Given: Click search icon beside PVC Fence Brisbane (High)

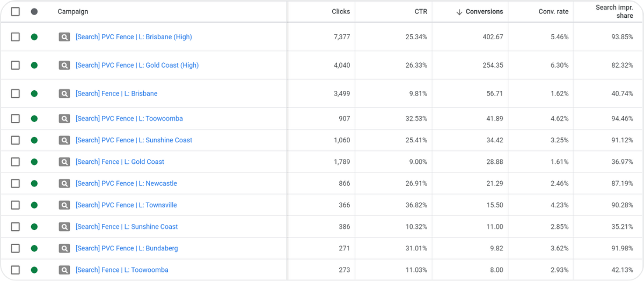Looking at the screenshot, I should coord(64,37).
